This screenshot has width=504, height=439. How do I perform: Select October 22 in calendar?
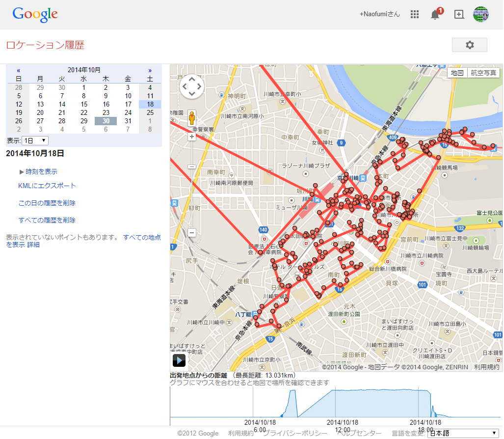click(83, 112)
